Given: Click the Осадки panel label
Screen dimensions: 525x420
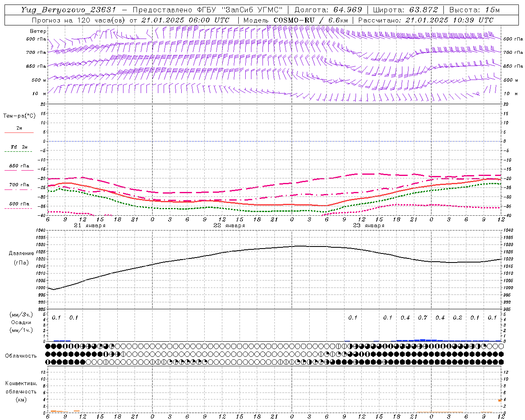Looking at the screenshot, I should tap(21, 322).
